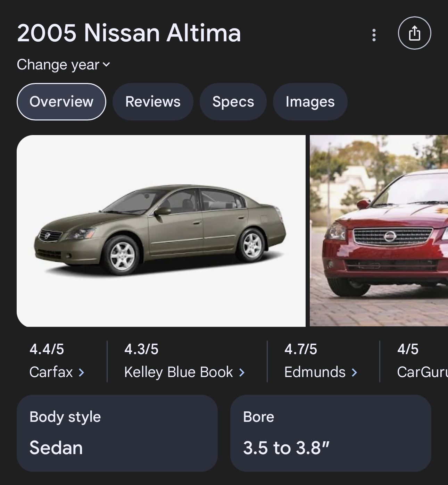Switch to the Specs tab
The height and width of the screenshot is (485, 448).
coord(233,101)
